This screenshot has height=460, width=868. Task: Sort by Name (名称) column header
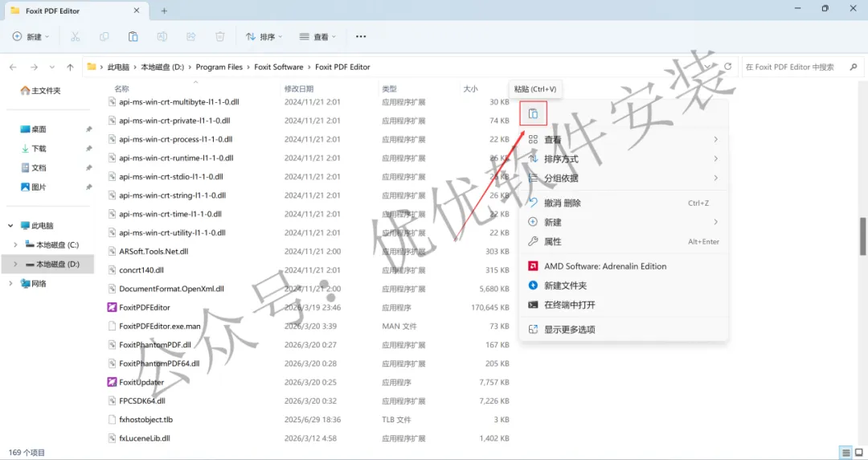tap(121, 88)
